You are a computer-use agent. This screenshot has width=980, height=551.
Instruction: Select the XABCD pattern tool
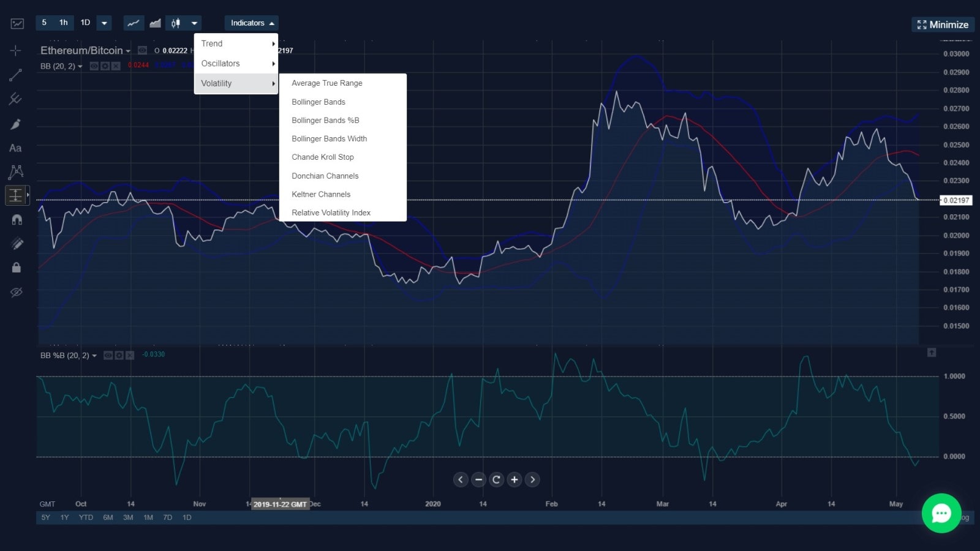coord(16,172)
